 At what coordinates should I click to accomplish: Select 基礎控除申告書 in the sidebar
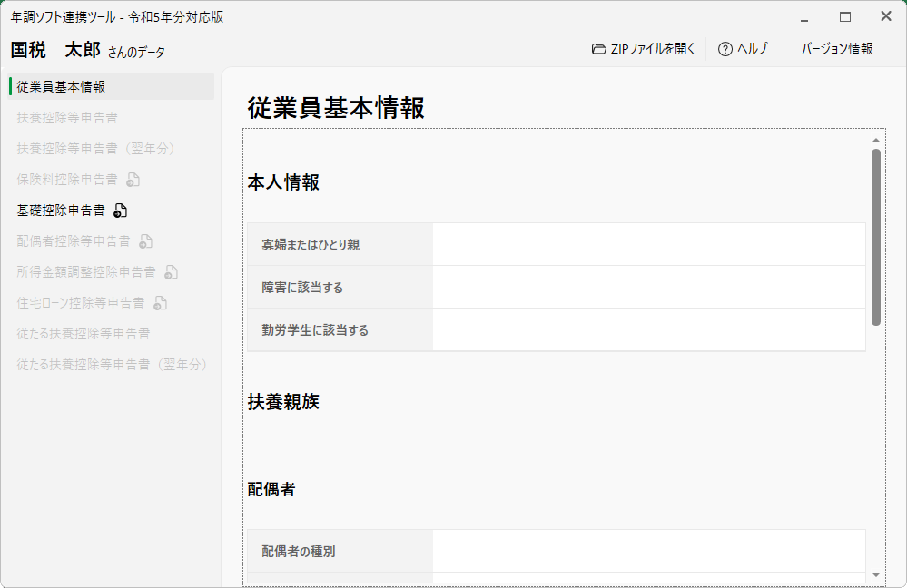point(61,211)
